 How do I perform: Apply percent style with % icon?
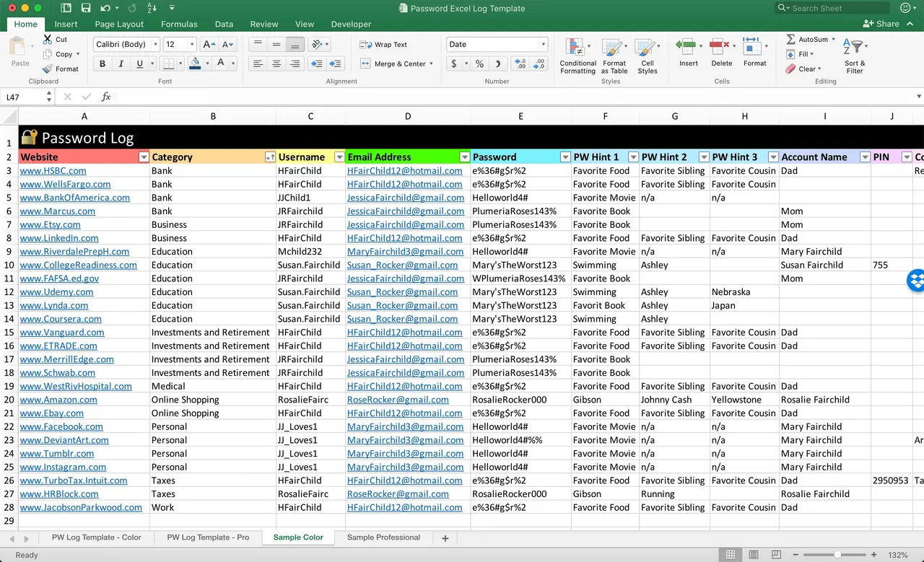coord(479,64)
